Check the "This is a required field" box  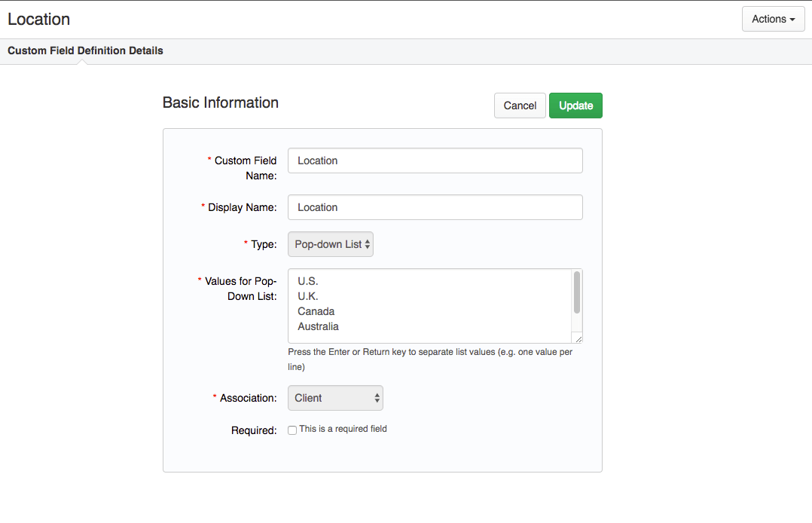pyautogui.click(x=292, y=430)
